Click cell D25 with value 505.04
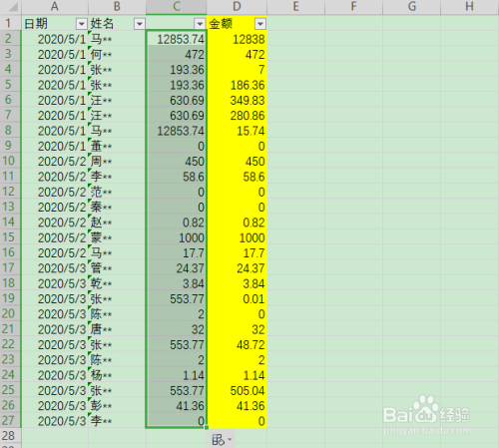 point(237,390)
